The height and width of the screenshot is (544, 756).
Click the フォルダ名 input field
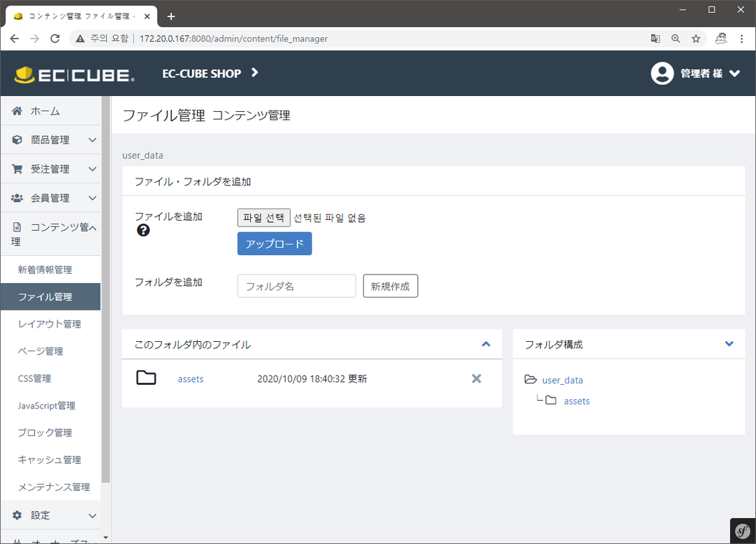(296, 285)
